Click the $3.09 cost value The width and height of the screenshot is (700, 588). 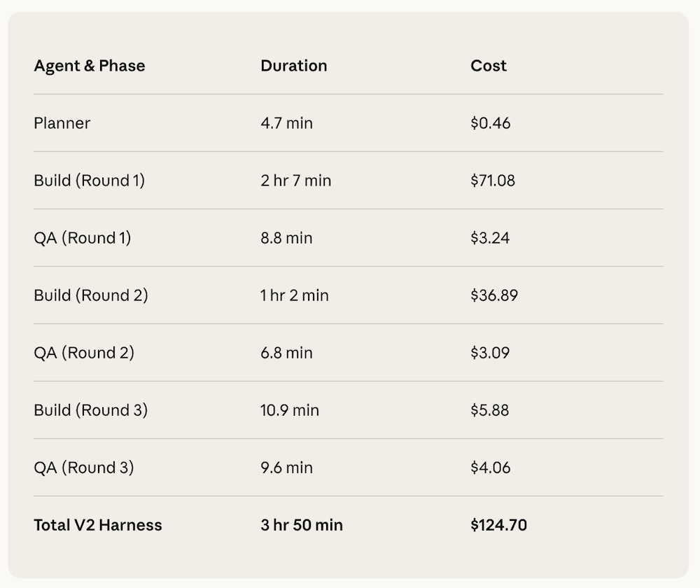point(490,353)
